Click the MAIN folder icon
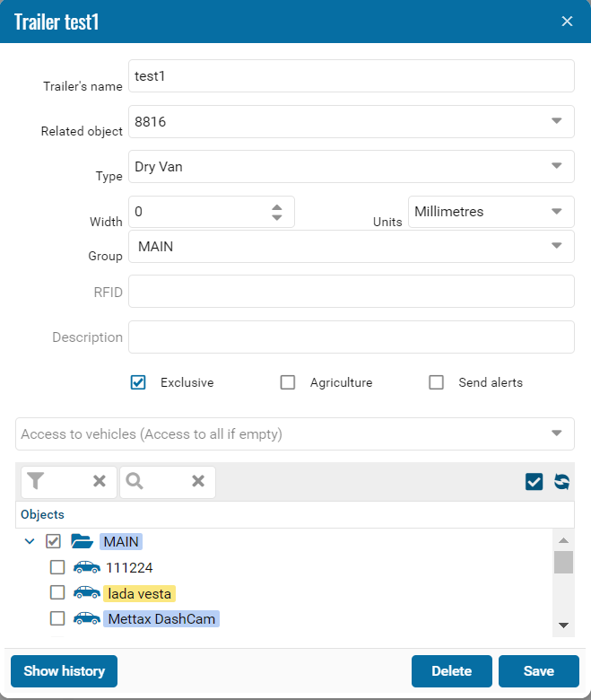The image size is (591, 700). (83, 541)
